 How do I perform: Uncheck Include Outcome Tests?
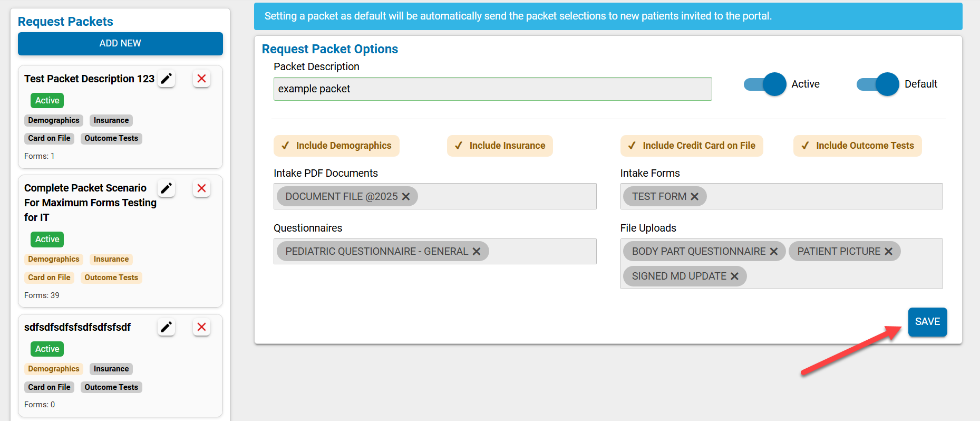pyautogui.click(x=857, y=146)
